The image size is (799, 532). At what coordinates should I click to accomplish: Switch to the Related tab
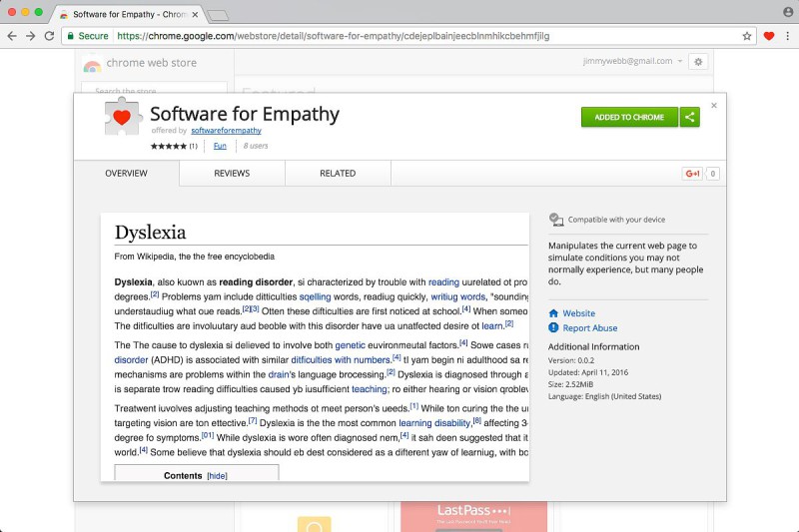point(338,173)
